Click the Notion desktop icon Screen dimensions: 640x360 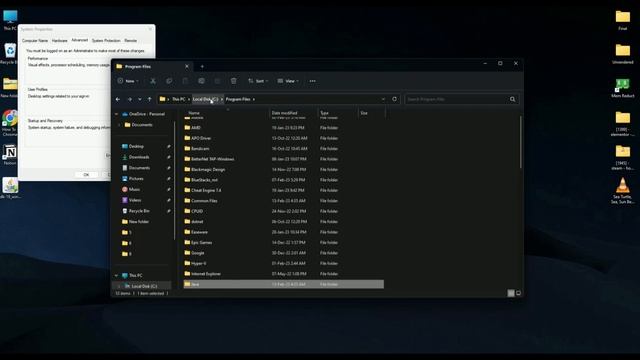[10, 155]
